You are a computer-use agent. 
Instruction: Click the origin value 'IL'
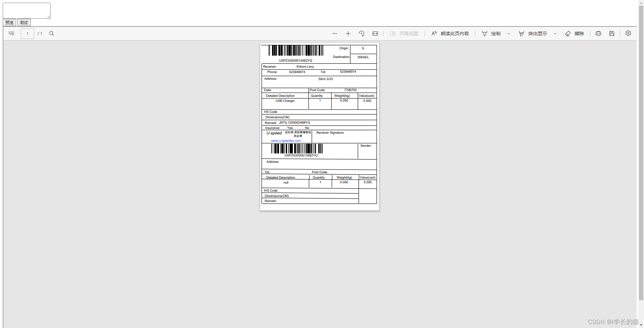pos(363,48)
